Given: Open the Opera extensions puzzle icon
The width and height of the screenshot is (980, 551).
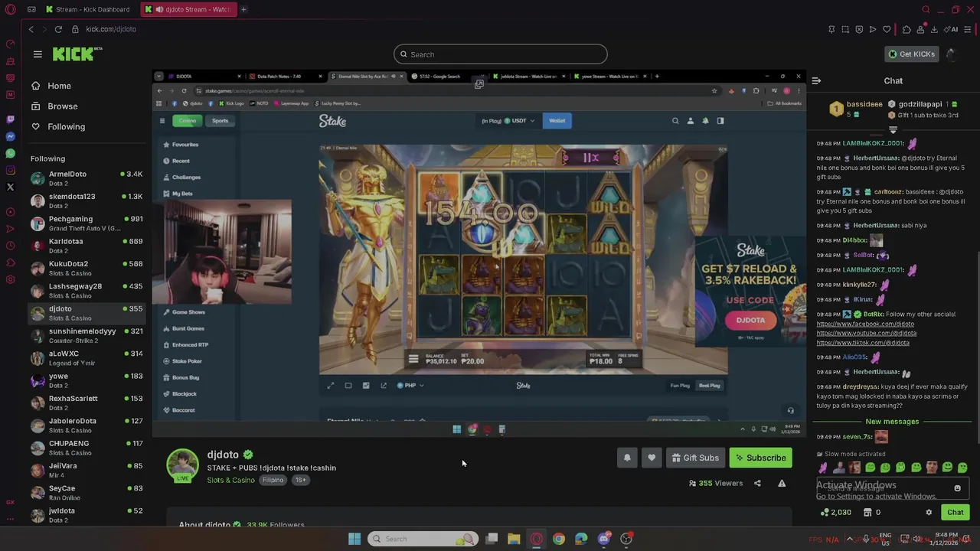Looking at the screenshot, I should click(906, 29).
